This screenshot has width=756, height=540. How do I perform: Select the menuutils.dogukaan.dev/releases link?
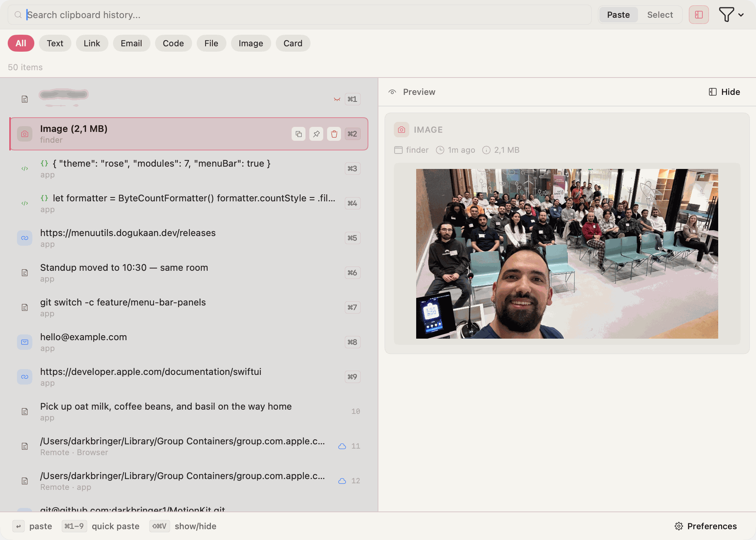(189, 238)
